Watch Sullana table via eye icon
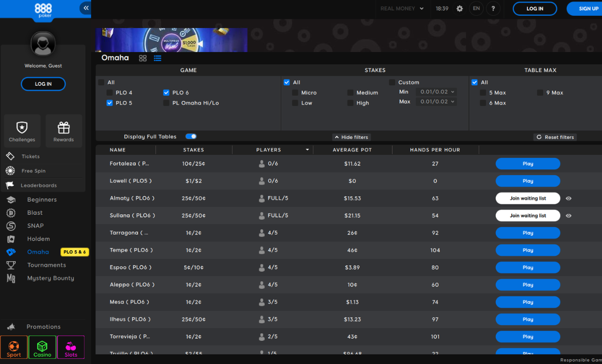 tap(569, 215)
